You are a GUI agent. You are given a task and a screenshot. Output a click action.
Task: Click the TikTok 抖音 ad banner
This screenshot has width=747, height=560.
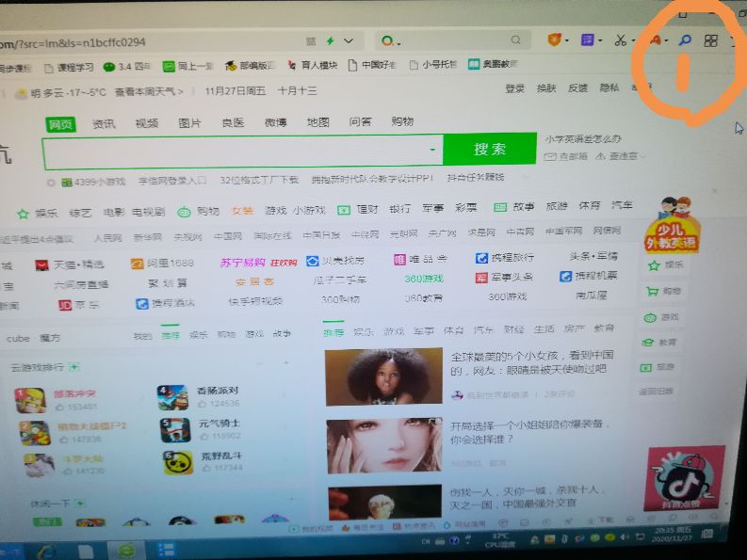(685, 478)
